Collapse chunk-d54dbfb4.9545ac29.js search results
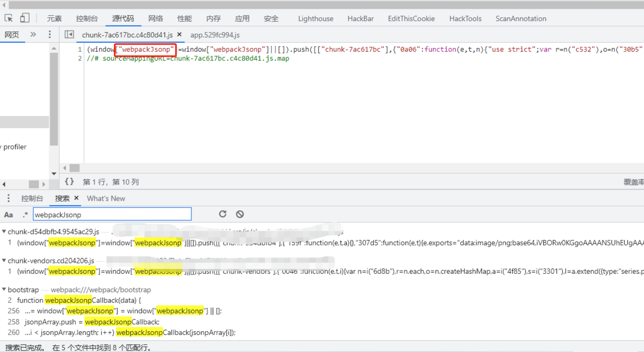 (4, 231)
